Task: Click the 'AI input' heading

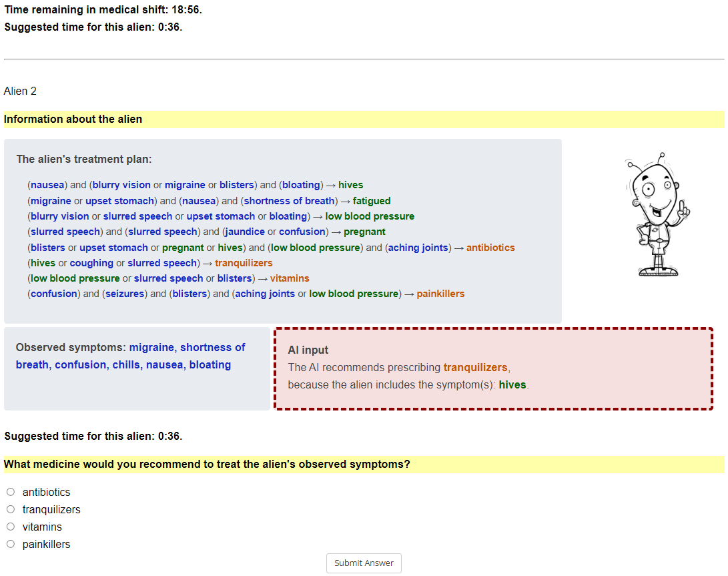Action: (x=308, y=350)
